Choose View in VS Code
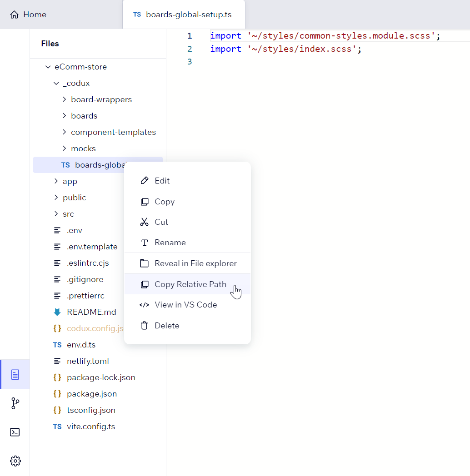 187,305
